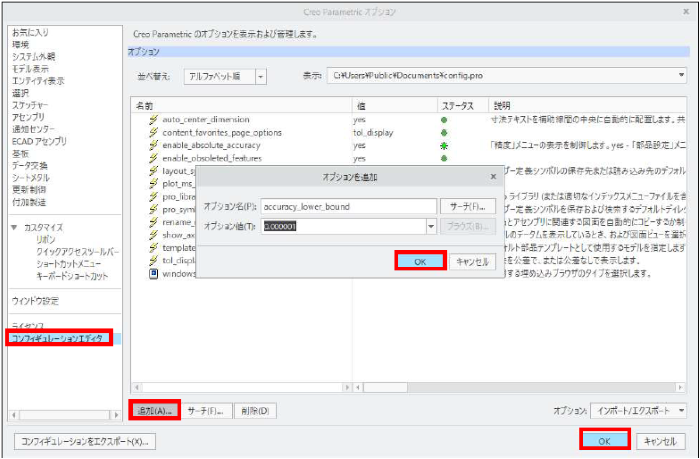Click the ステータス column header
Screen dimensions: 700x459
(x=463, y=106)
